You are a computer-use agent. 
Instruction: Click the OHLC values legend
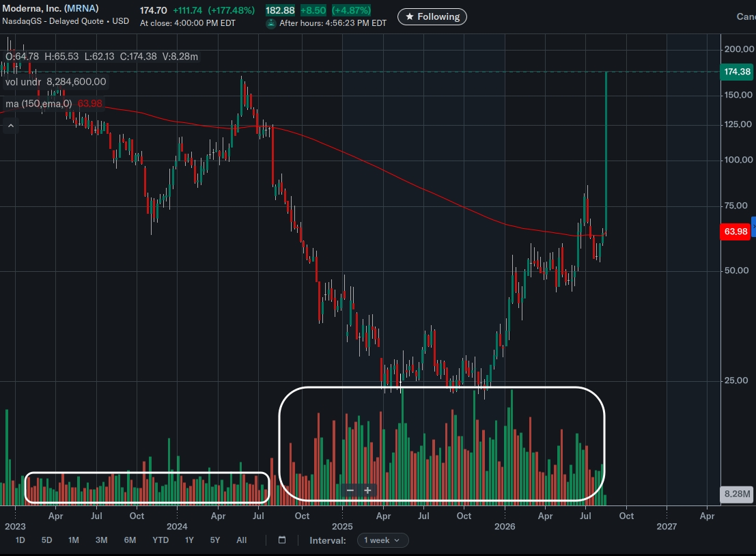click(x=102, y=57)
